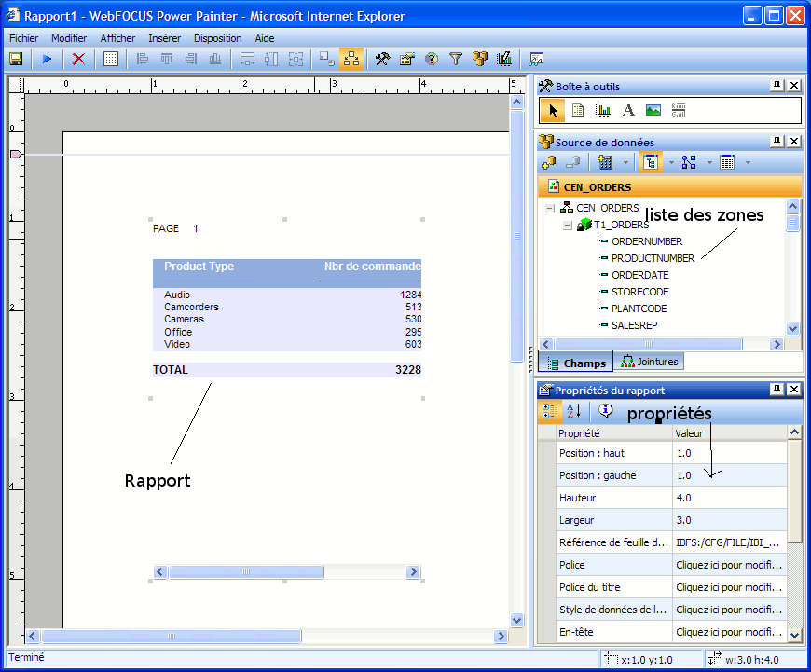This screenshot has width=811, height=672.
Task: Run the report with the blue play arrow
Action: (x=47, y=59)
